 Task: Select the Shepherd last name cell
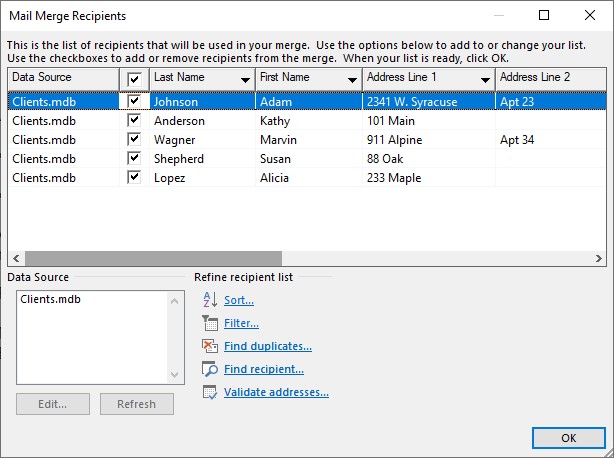(202, 159)
